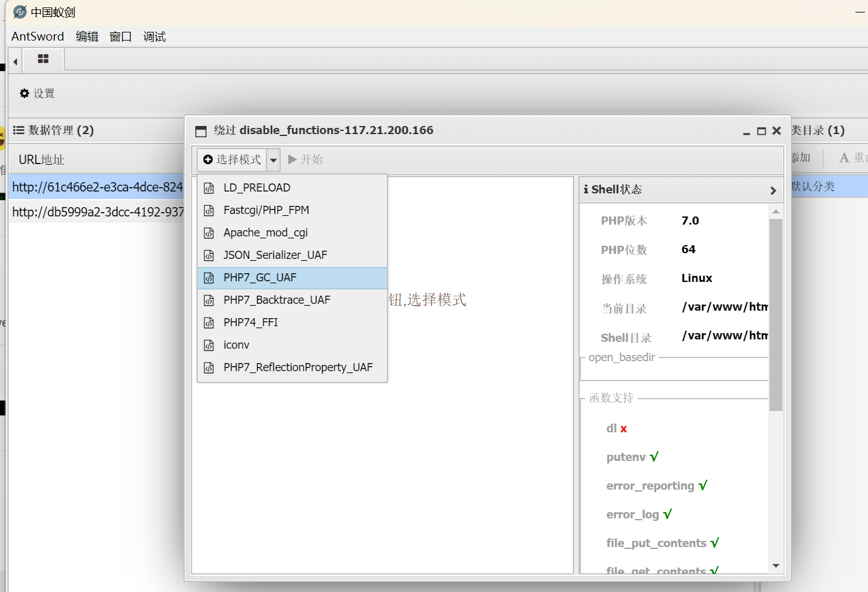Click the error_log function entry
This screenshot has height=592, width=868.
click(640, 515)
